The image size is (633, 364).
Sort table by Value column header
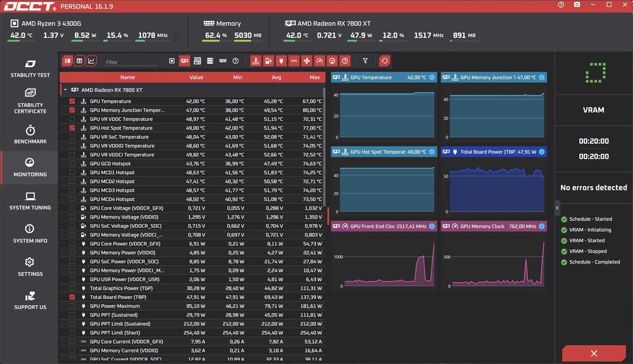[196, 77]
